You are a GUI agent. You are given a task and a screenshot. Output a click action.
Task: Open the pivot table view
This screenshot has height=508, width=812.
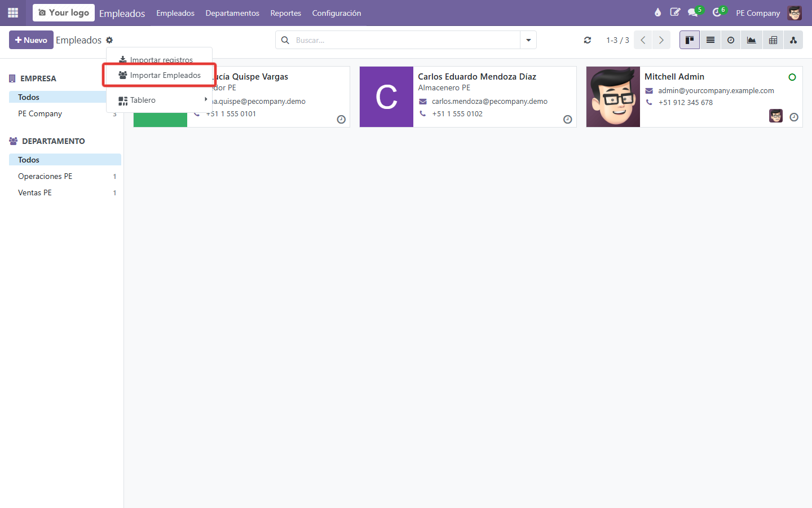(x=773, y=40)
